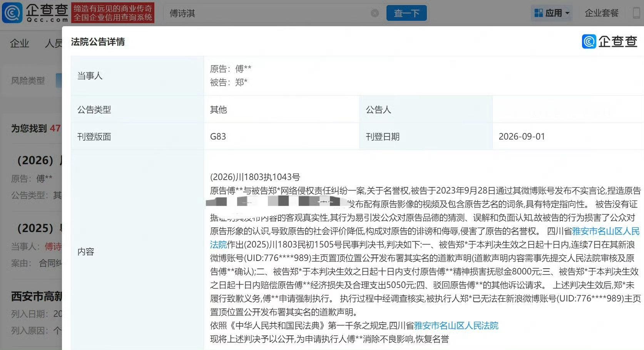Click the 内容 row label

85,252
